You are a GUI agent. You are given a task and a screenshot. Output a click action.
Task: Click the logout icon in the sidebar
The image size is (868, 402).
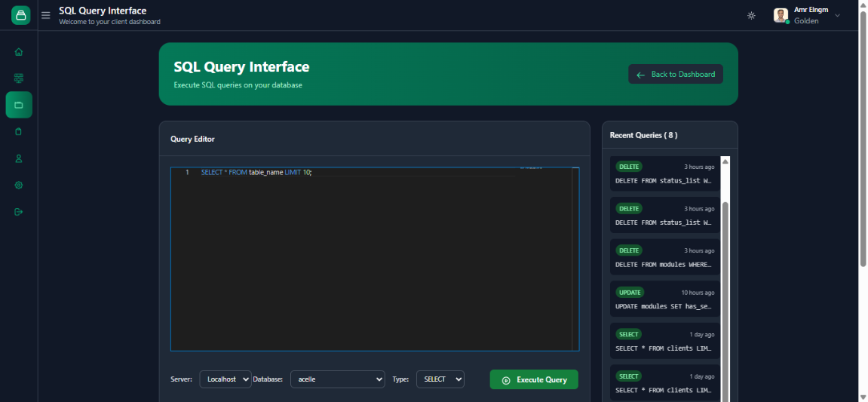click(x=19, y=212)
